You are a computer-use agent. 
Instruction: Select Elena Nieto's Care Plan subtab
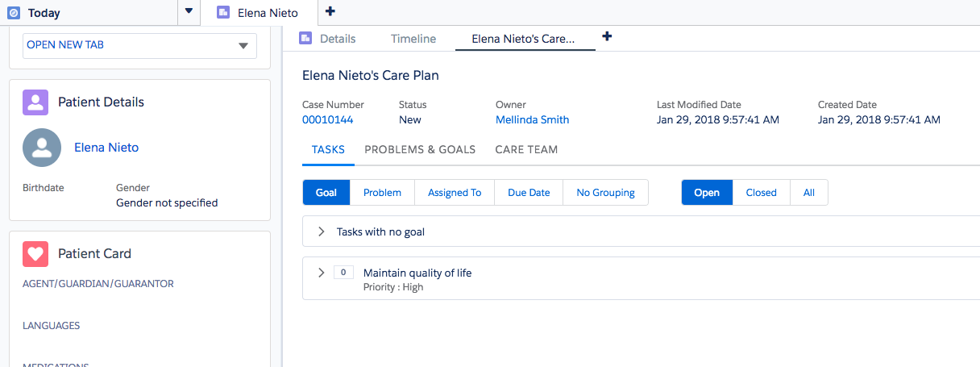[524, 38]
